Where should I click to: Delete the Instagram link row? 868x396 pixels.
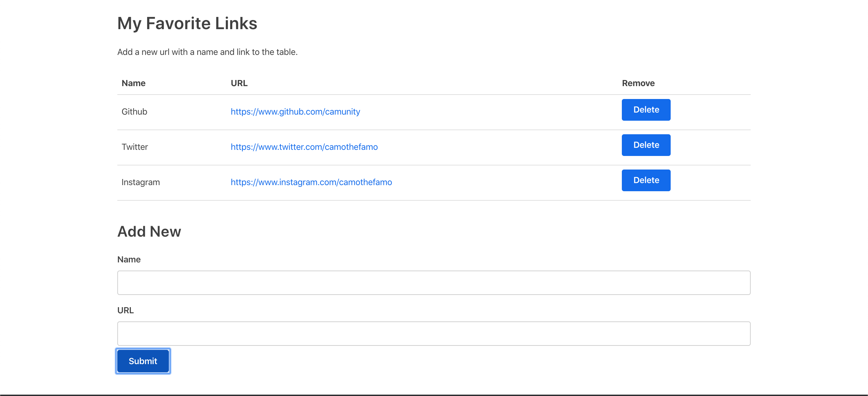(x=646, y=180)
